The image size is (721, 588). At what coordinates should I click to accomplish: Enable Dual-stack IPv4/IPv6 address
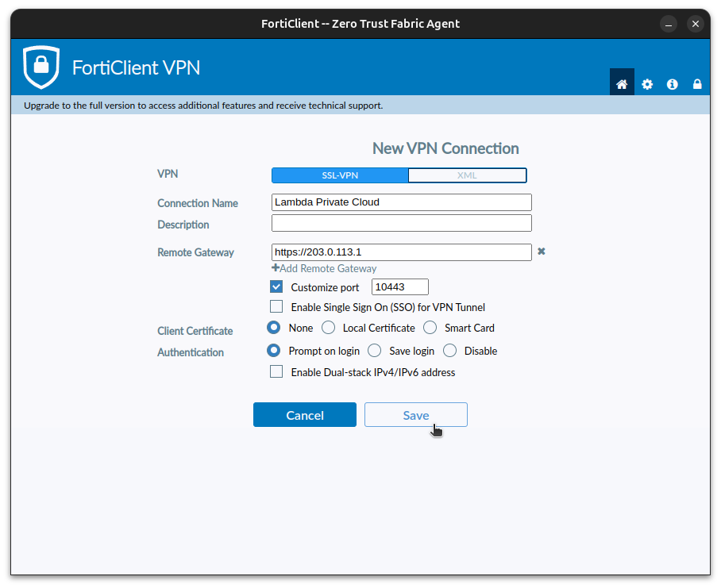[x=276, y=371]
